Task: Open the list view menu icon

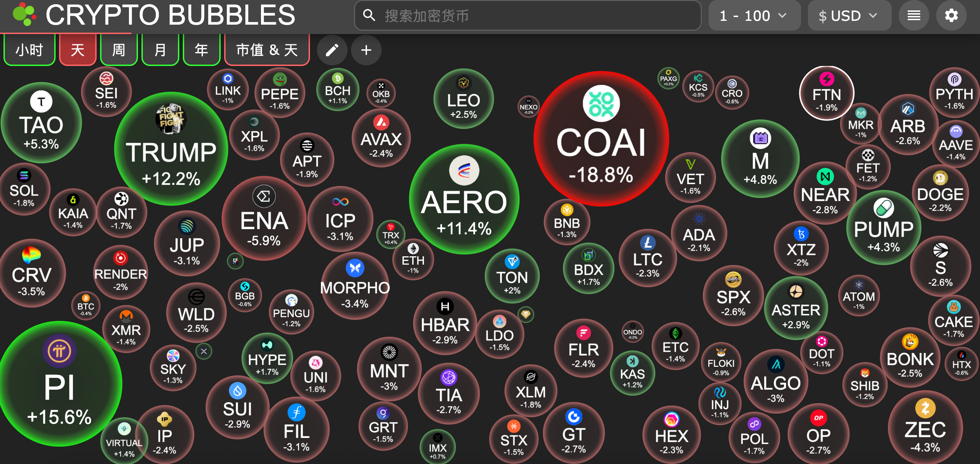Action: click(914, 16)
